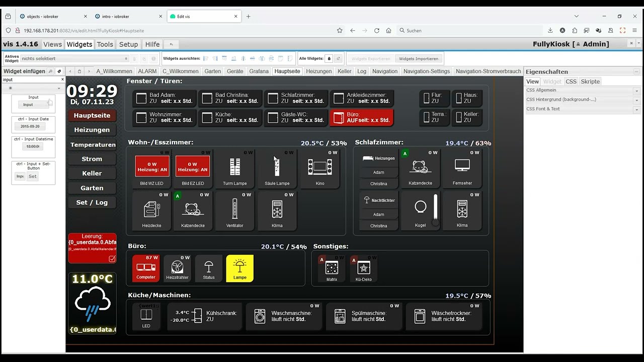The image size is (644, 362).
Task: Click the Garten navigation button
Action: tap(92, 188)
